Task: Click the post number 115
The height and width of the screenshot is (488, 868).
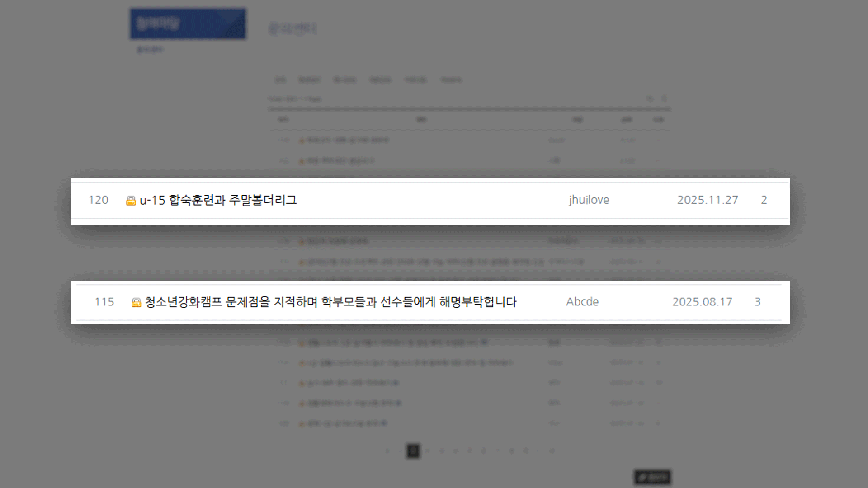Action: tap(104, 302)
